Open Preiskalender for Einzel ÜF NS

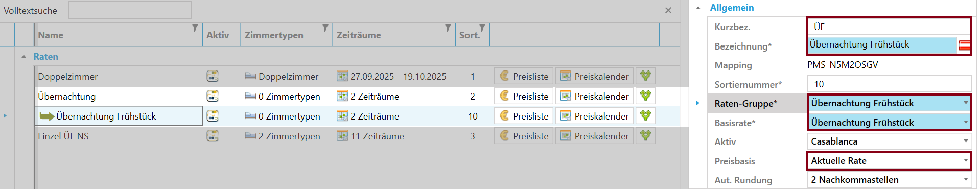[x=594, y=136]
